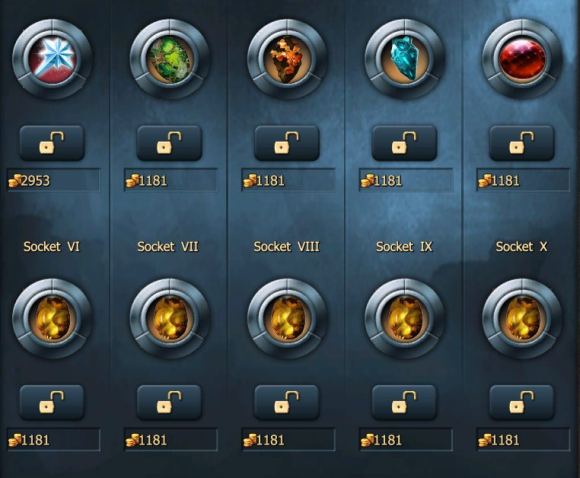This screenshot has height=478, width=580.
Task: Click the 1181 price below Socket IX
Action: (406, 440)
